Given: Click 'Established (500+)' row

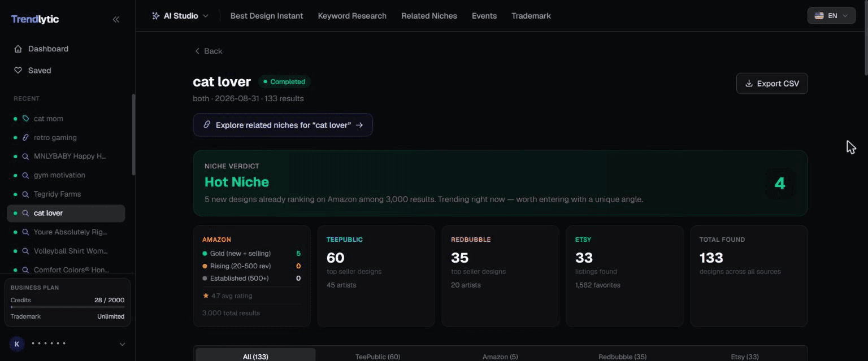Looking at the screenshot, I should click(251, 279).
